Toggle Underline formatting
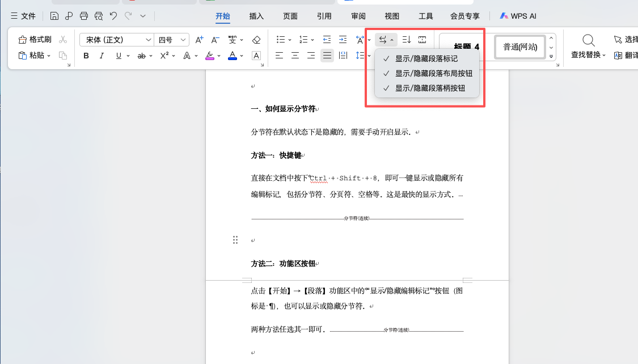The width and height of the screenshot is (638, 364). [x=119, y=56]
